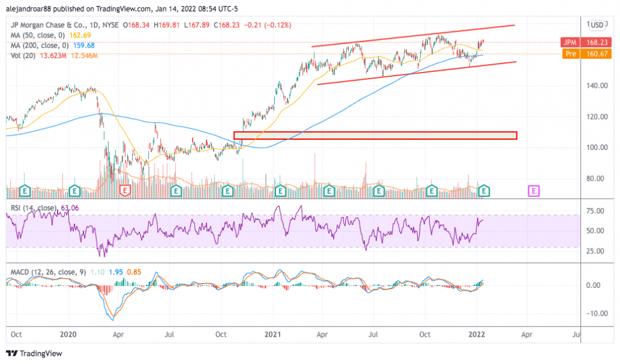Click the Pre-market label
The height and width of the screenshot is (364, 620).
[x=570, y=54]
